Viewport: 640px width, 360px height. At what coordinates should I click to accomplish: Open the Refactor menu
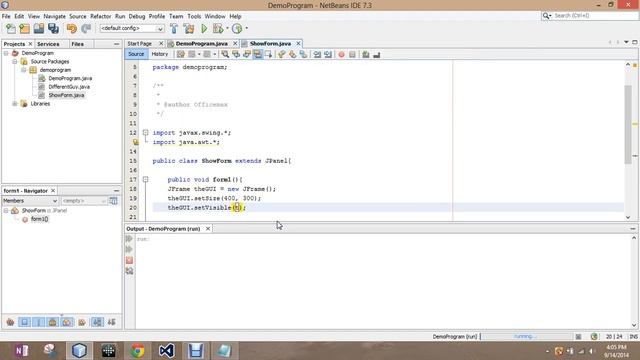pyautogui.click(x=100, y=16)
